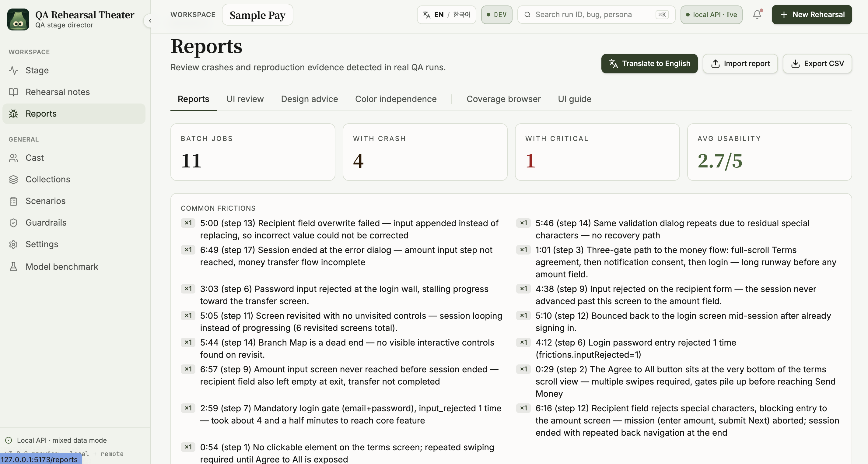Viewport: 868px width, 464px height.
Task: Toggle the DEV environment badge
Action: point(496,15)
